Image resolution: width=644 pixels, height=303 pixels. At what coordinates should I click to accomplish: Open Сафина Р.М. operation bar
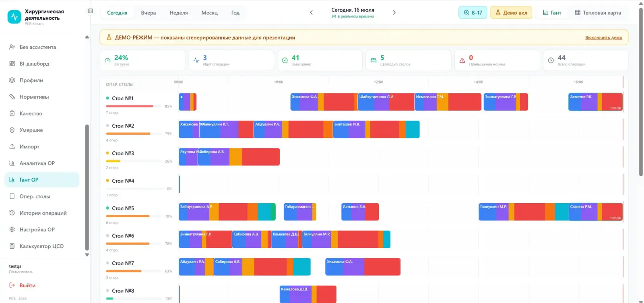click(596, 212)
